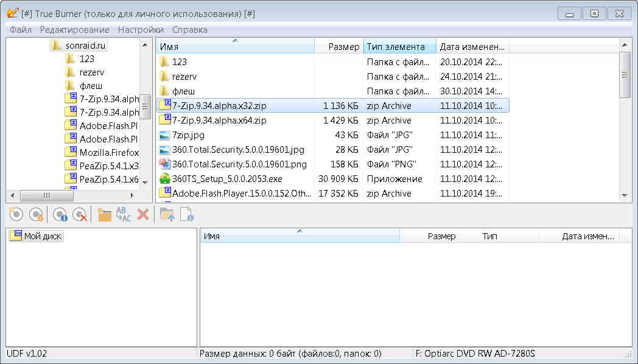Click the icon of 7zip.jpg

tap(164, 135)
